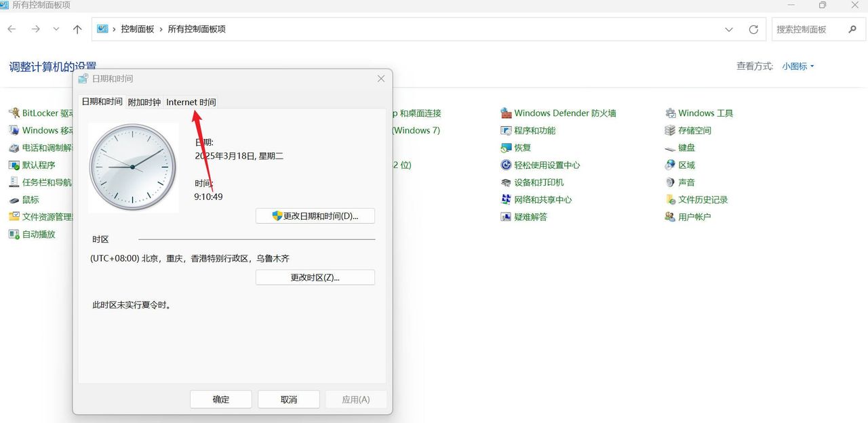Open the Phone and Modem icon

pyautogui.click(x=14, y=148)
